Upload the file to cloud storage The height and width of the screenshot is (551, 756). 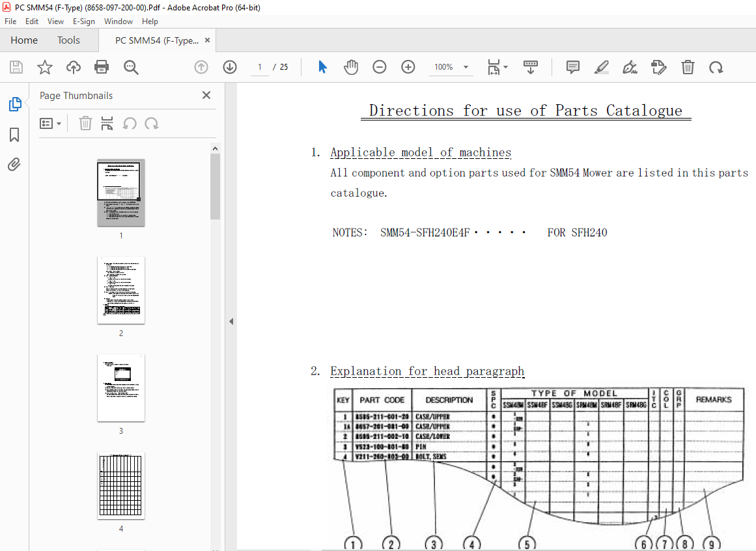coord(74,67)
